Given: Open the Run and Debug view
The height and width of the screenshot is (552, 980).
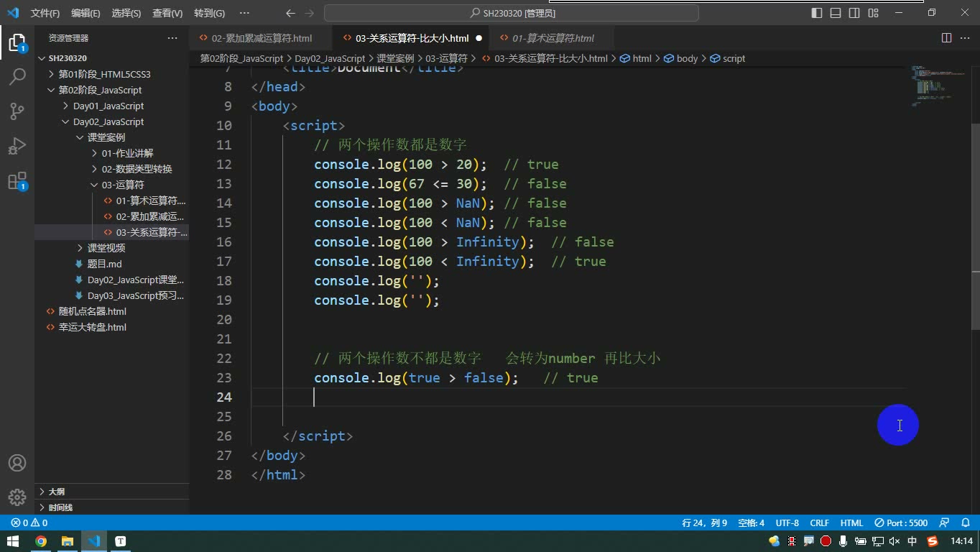Looking at the screenshot, I should pyautogui.click(x=17, y=145).
